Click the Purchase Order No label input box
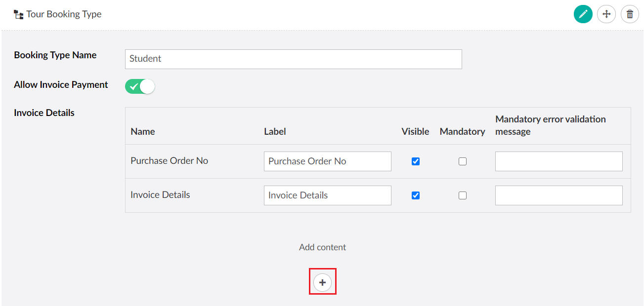This screenshot has height=306, width=644. [327, 161]
